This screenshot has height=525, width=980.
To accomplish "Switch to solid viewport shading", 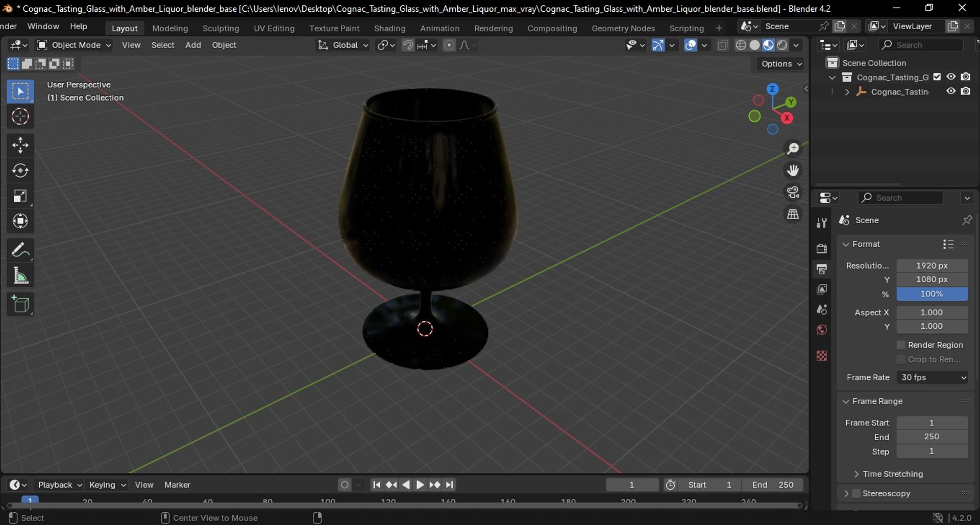I will click(x=755, y=45).
